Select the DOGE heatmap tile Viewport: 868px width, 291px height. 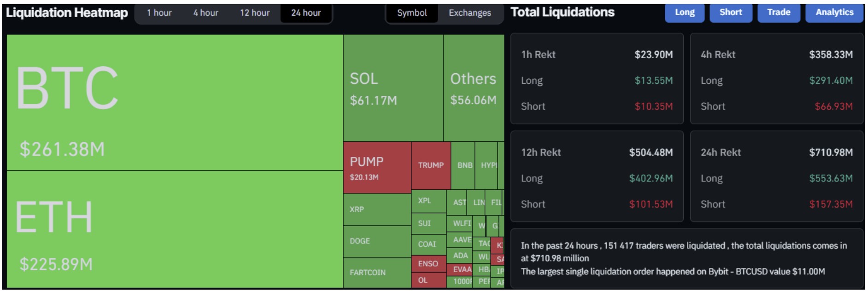pyautogui.click(x=376, y=241)
